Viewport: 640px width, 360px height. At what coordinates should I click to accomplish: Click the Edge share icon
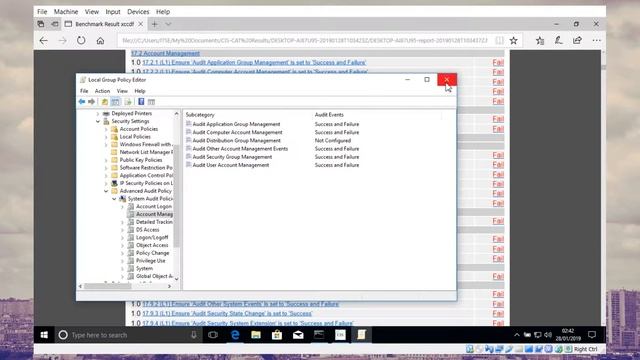[x=577, y=40]
